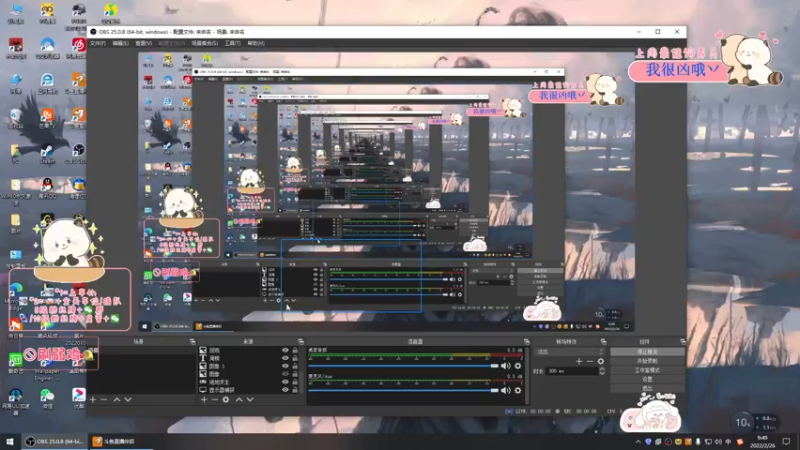Pop out the Scenes dock panel
The width and height of the screenshot is (800, 450).
tap(192, 341)
